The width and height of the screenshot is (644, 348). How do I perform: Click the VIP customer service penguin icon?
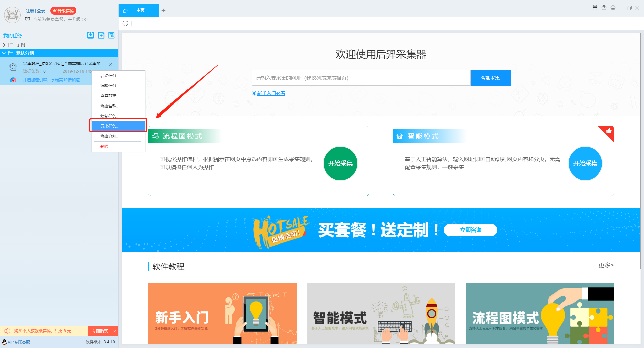click(x=4, y=342)
